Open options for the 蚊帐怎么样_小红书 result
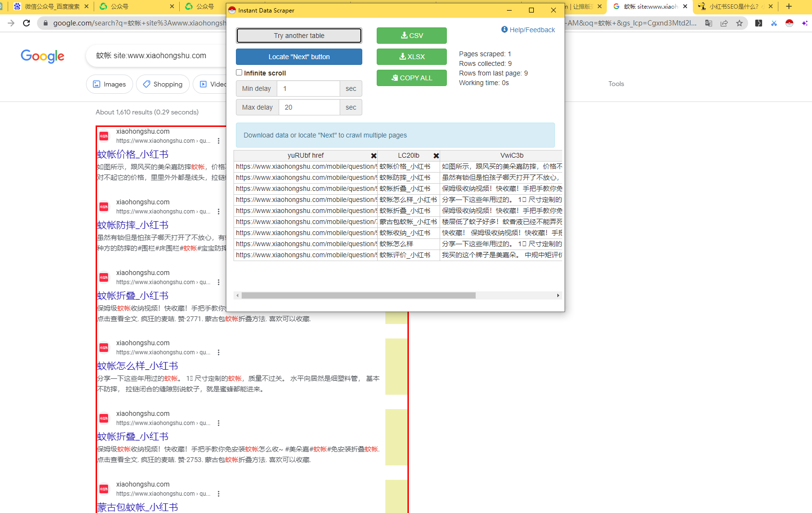812x513 pixels. [x=219, y=352]
